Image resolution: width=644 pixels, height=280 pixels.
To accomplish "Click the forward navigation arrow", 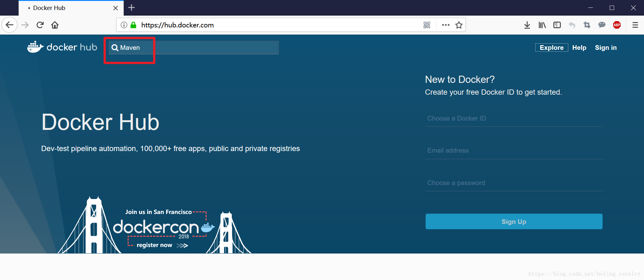I will click(25, 25).
